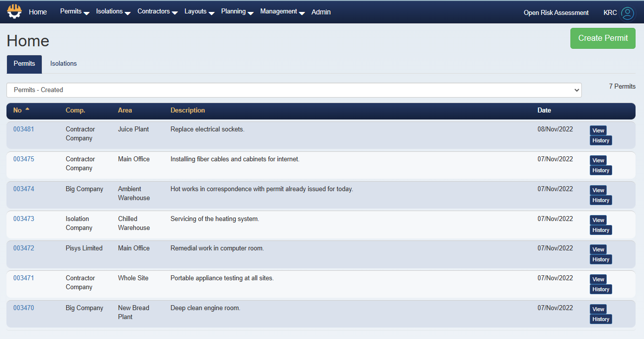Click the No column ascending sort arrow
644x339 pixels.
[27, 109]
